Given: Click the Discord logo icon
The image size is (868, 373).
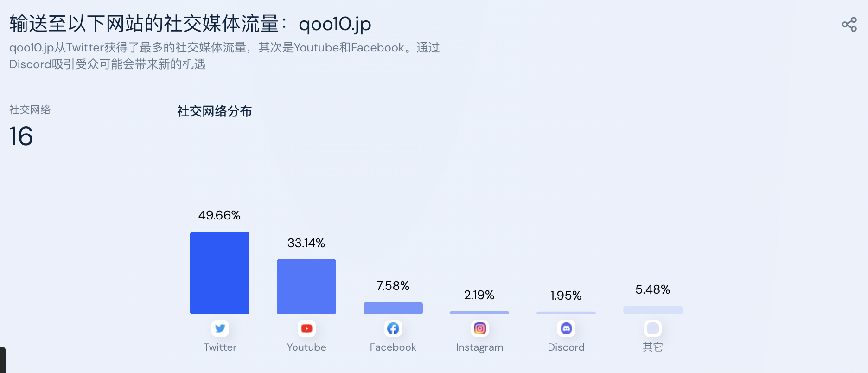Looking at the screenshot, I should click(566, 328).
